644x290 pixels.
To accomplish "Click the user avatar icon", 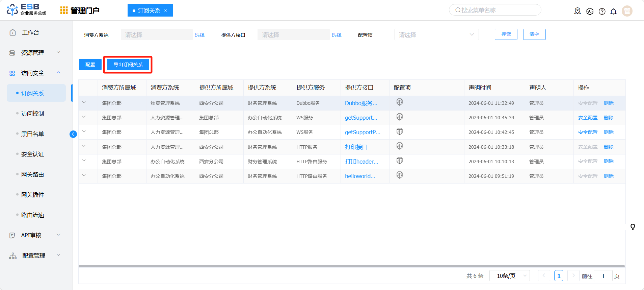I will coord(627,11).
